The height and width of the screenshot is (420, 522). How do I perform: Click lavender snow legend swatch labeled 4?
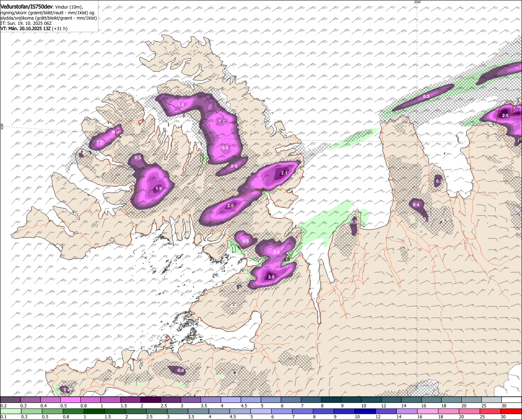pyautogui.click(x=231, y=400)
